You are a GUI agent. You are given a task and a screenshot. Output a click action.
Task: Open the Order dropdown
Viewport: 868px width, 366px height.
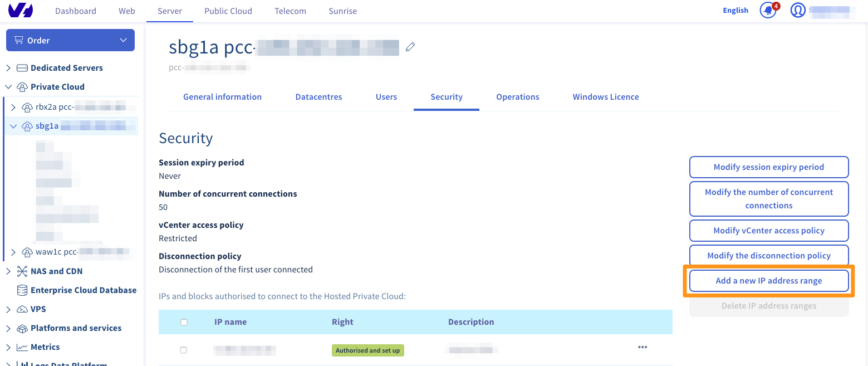pos(70,40)
